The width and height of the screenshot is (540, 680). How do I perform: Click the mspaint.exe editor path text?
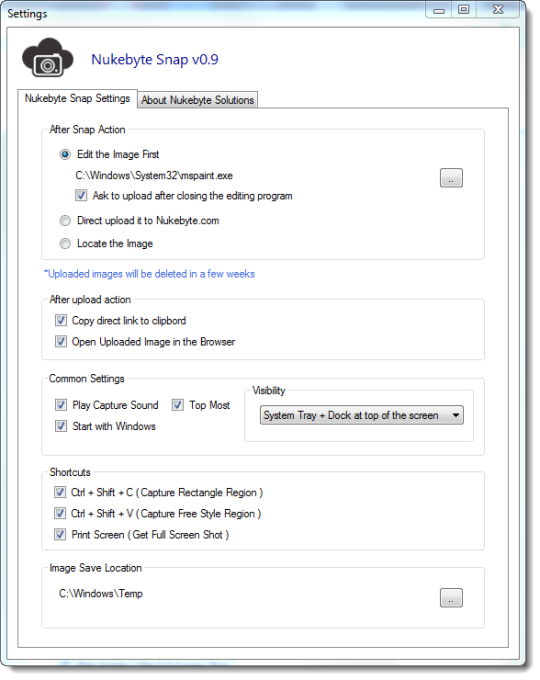[x=154, y=176]
